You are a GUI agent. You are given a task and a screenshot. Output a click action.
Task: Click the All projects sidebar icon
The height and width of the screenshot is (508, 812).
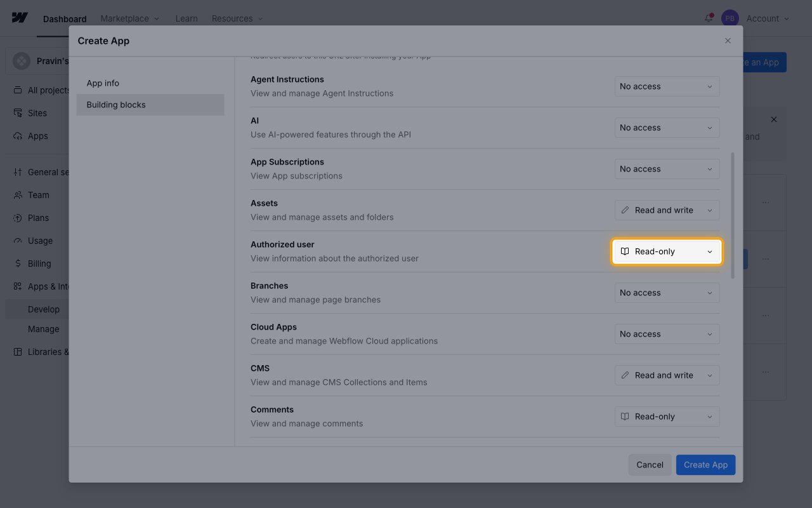(18, 90)
